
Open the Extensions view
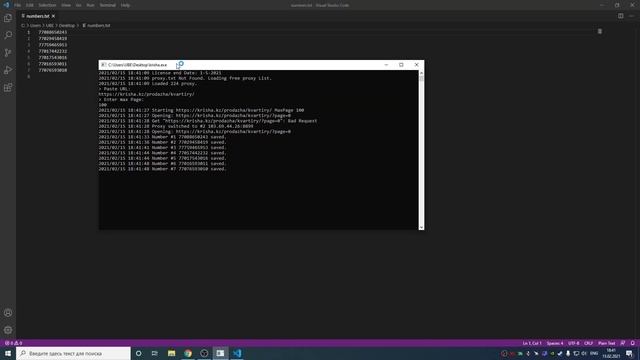coord(8,87)
